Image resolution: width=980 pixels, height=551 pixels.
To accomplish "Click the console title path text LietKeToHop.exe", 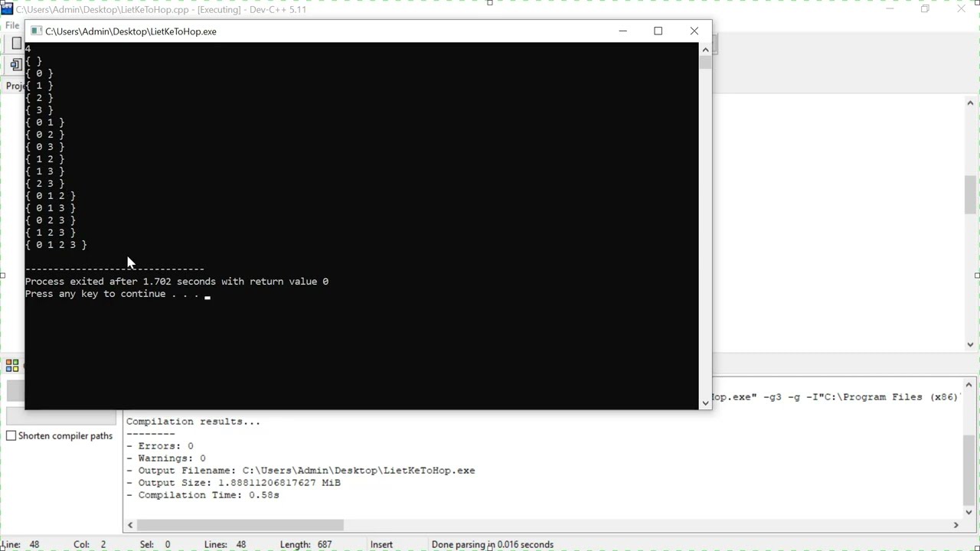I will [131, 31].
